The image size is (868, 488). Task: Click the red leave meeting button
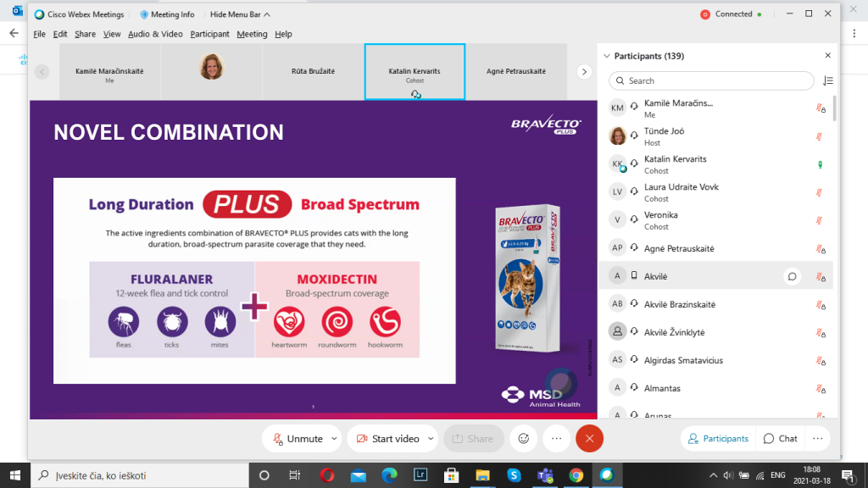[x=589, y=438]
